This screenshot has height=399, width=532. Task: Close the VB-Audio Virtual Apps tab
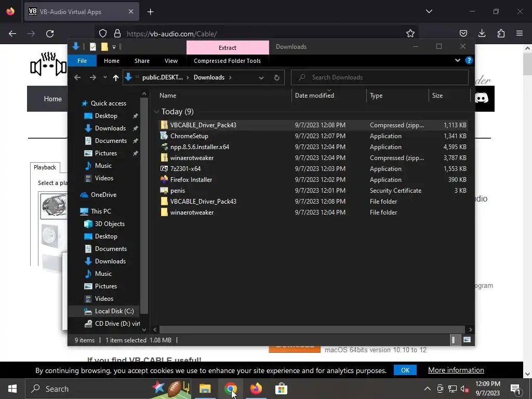pos(131,11)
